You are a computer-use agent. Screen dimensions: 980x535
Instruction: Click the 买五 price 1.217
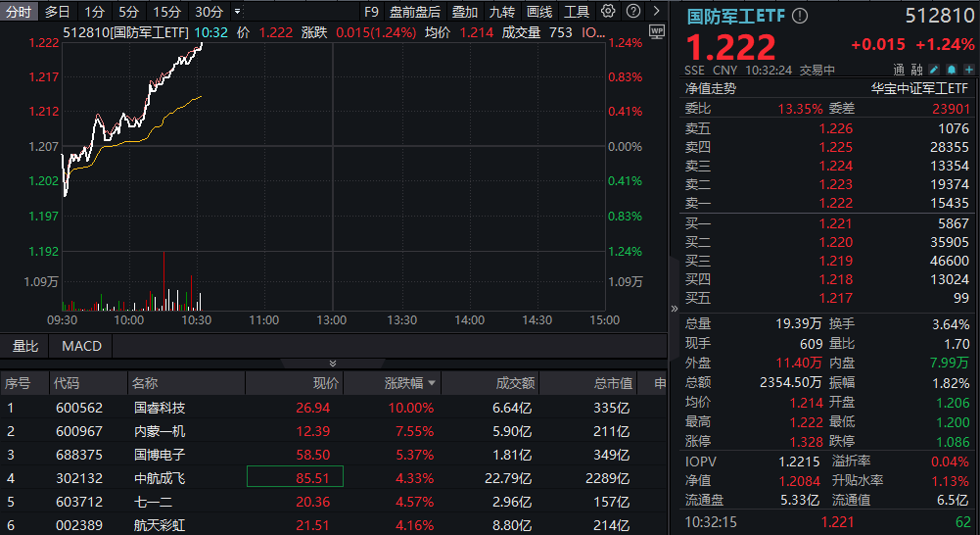click(836, 298)
